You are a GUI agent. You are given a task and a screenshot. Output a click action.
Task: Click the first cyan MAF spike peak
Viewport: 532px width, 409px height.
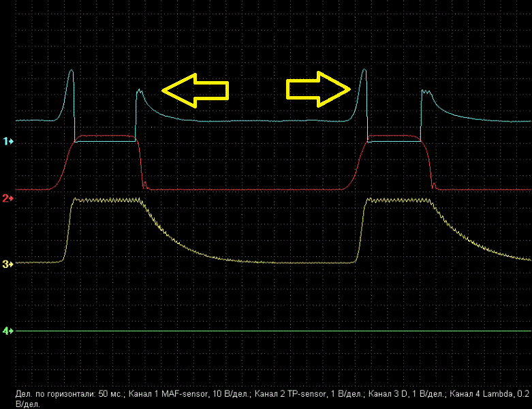coord(71,71)
